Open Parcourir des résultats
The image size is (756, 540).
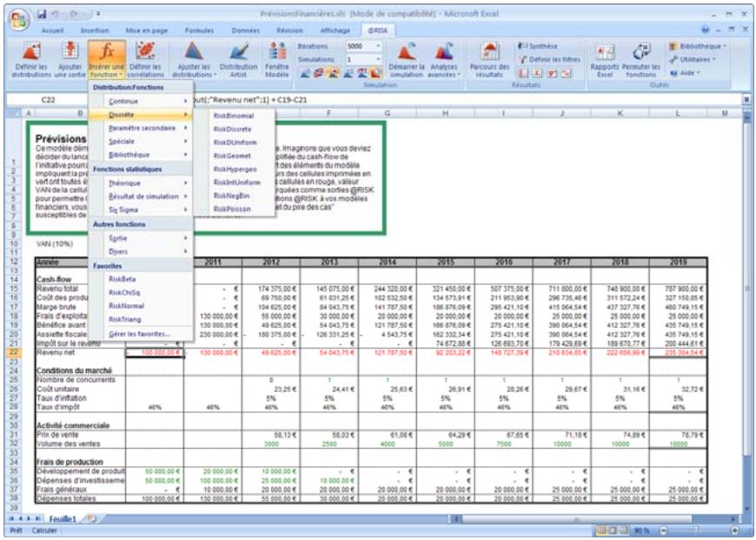(x=489, y=59)
